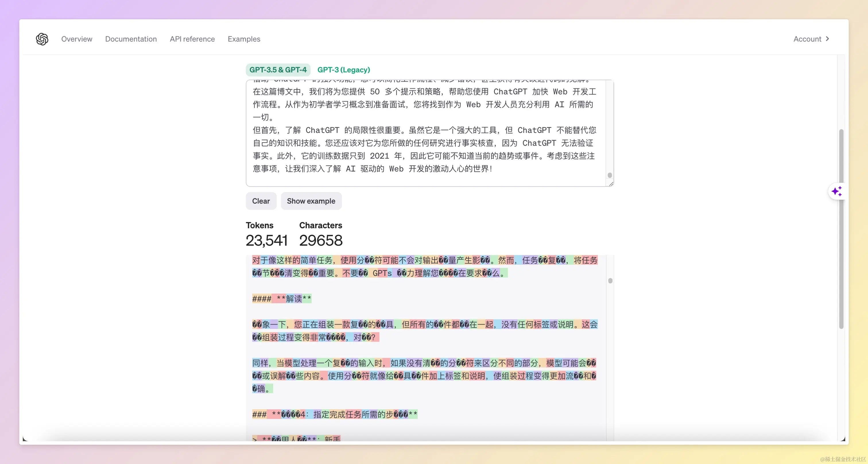Click the tokenized output scrollbar thumb
Image resolution: width=868 pixels, height=464 pixels.
coord(610,281)
